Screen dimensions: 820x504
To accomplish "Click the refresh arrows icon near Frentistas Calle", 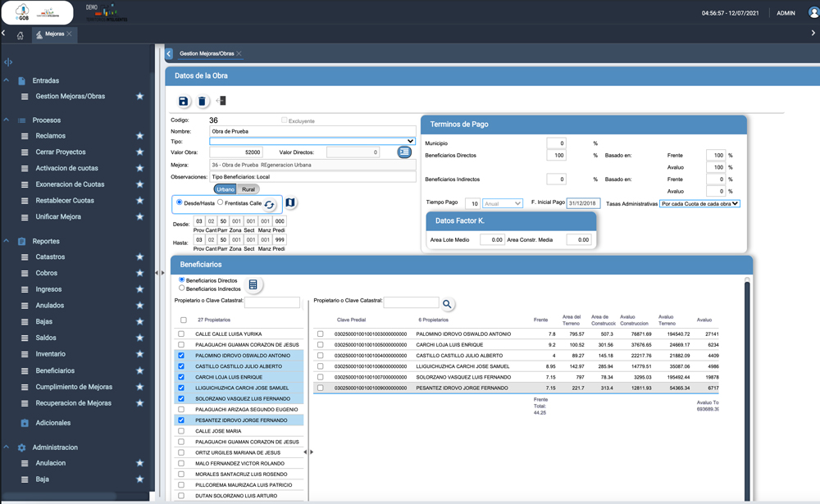I will (269, 204).
